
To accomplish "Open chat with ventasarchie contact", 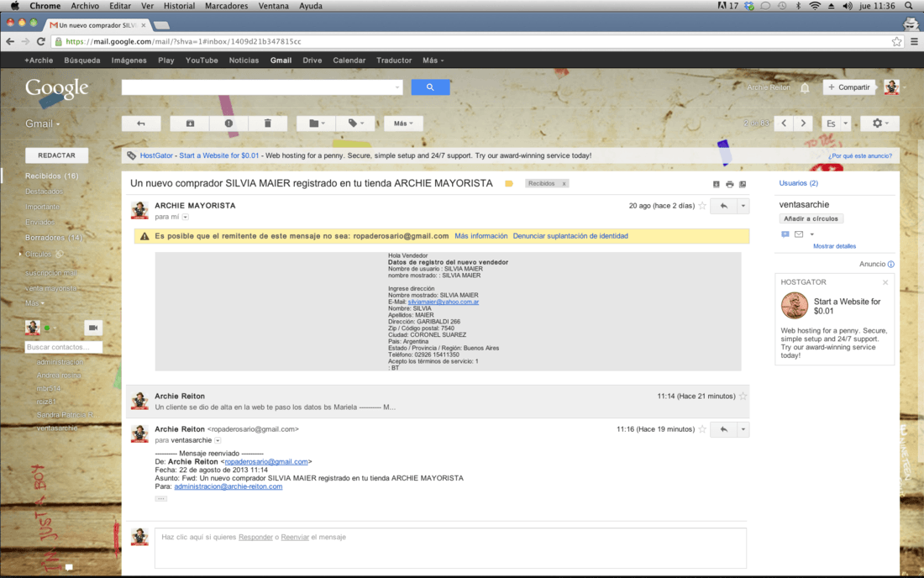I will [57, 428].
